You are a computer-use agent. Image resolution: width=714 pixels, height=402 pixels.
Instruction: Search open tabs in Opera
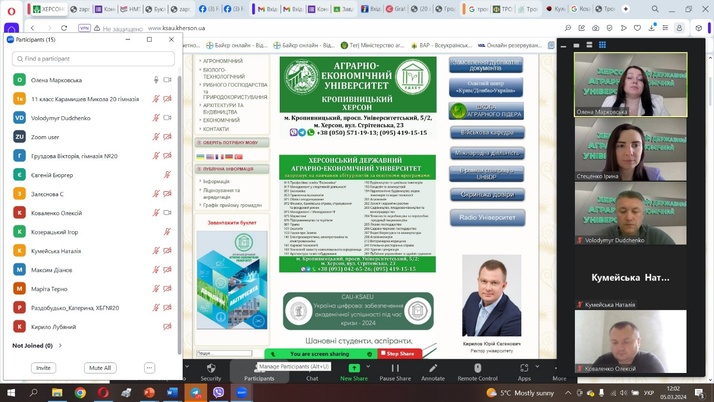point(654,9)
